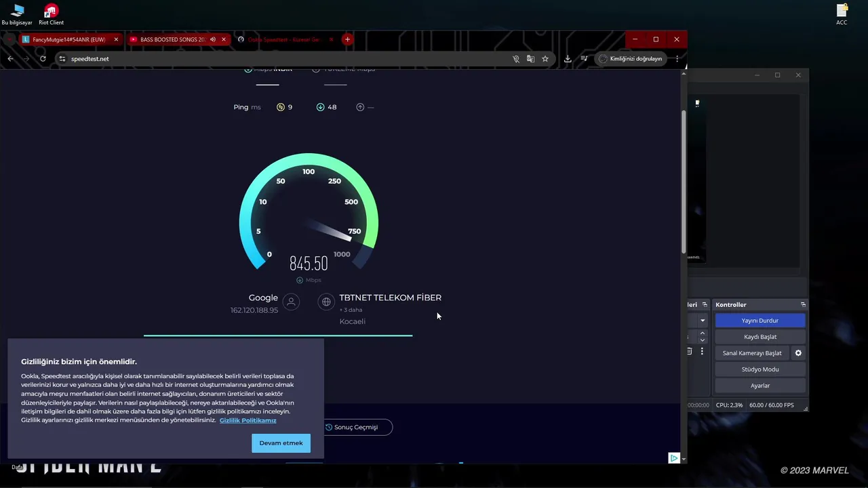Select TBTNET TELEKOM FİBER server name

pyautogui.click(x=390, y=298)
